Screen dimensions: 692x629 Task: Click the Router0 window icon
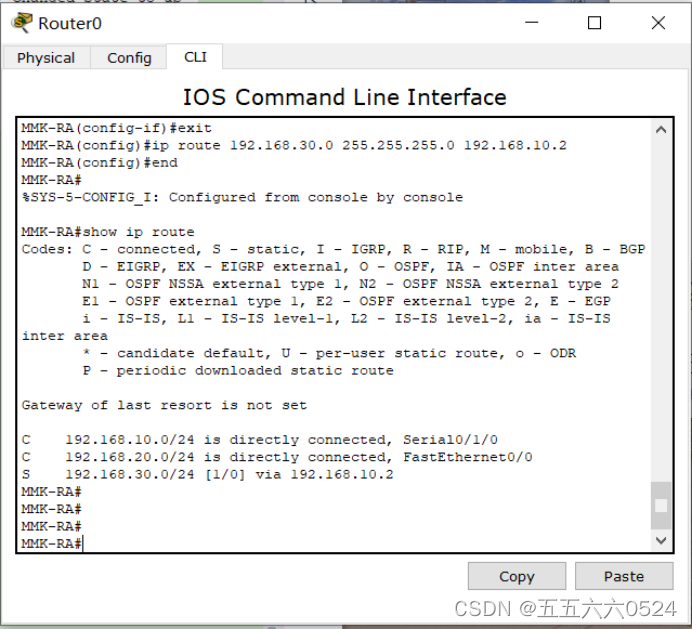(22, 23)
